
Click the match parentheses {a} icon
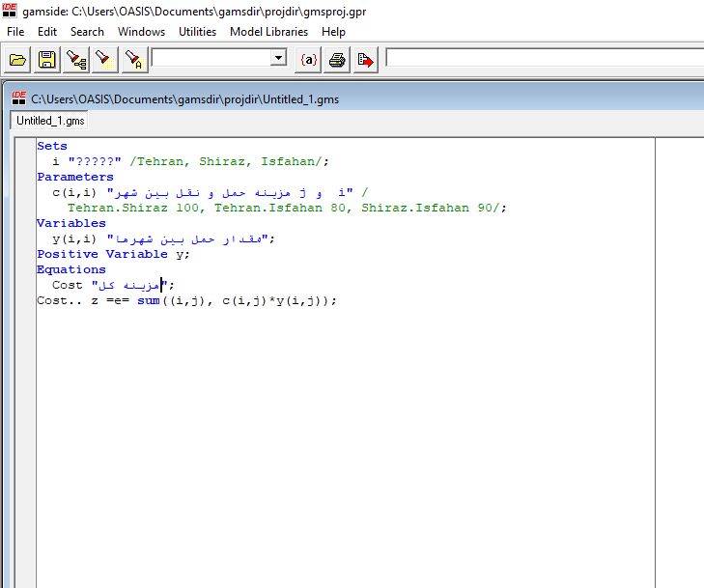tap(308, 60)
